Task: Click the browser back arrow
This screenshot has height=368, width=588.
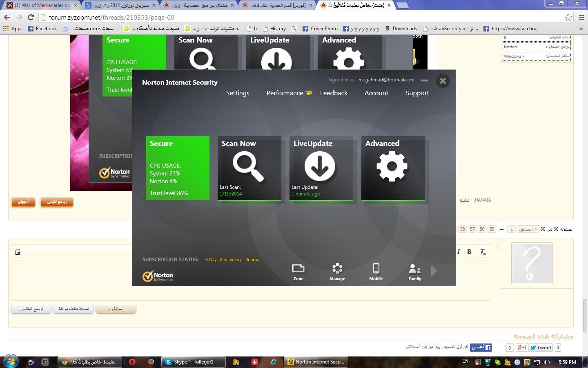Action: (x=7, y=17)
